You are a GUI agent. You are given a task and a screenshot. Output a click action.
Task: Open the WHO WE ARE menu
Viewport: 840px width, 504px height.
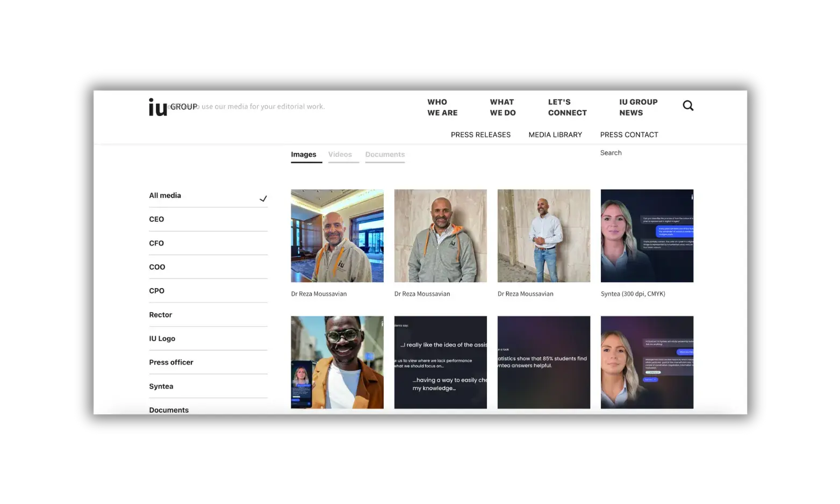(442, 107)
